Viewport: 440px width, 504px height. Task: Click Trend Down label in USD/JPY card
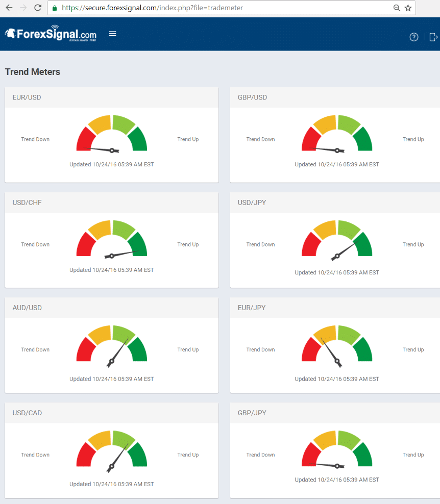pos(260,244)
